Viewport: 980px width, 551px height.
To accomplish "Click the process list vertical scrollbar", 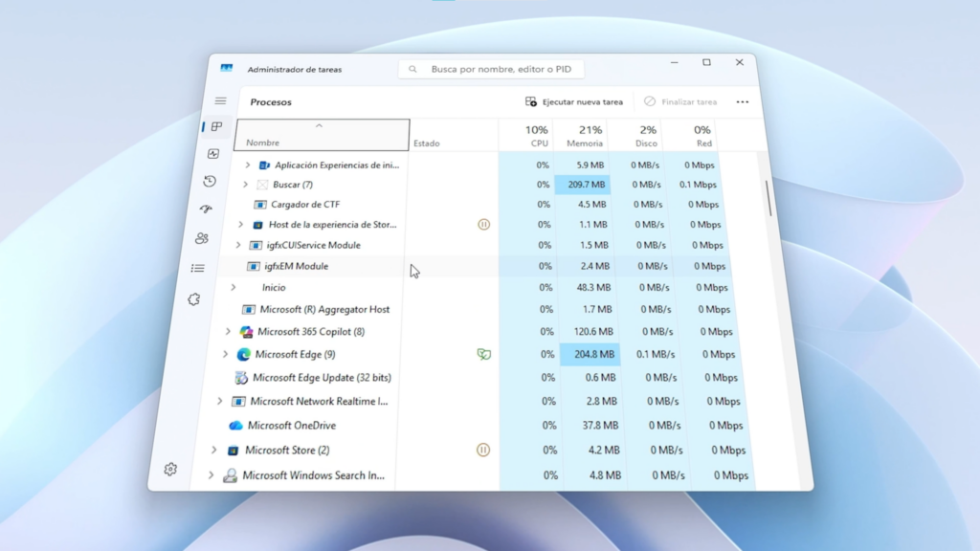I will pyautogui.click(x=768, y=199).
